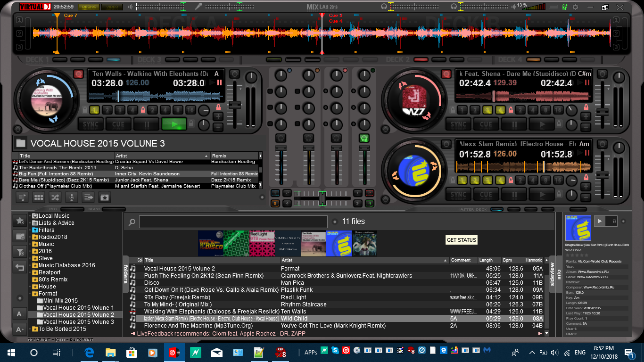The height and width of the screenshot is (362, 644).
Task: Click the add favorite star icon in browser sidebar
Action: pos(20,221)
